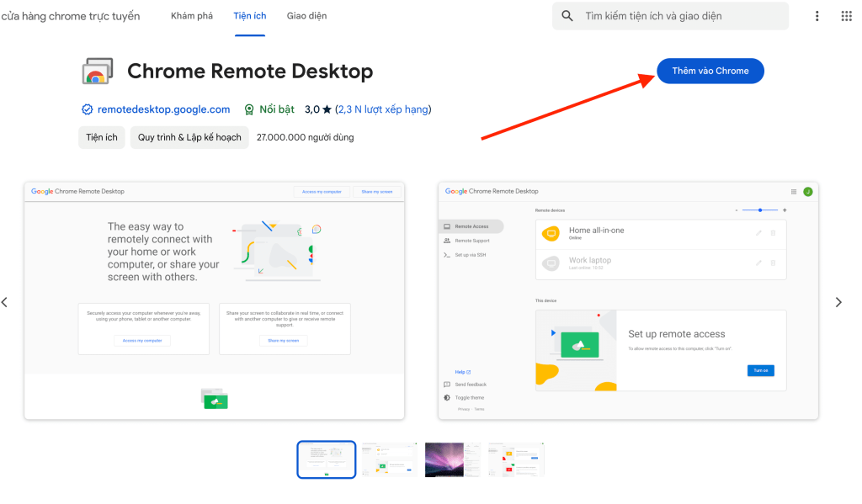Open the three-dot more options menu
Screen dimensions: 862x504
(x=817, y=16)
